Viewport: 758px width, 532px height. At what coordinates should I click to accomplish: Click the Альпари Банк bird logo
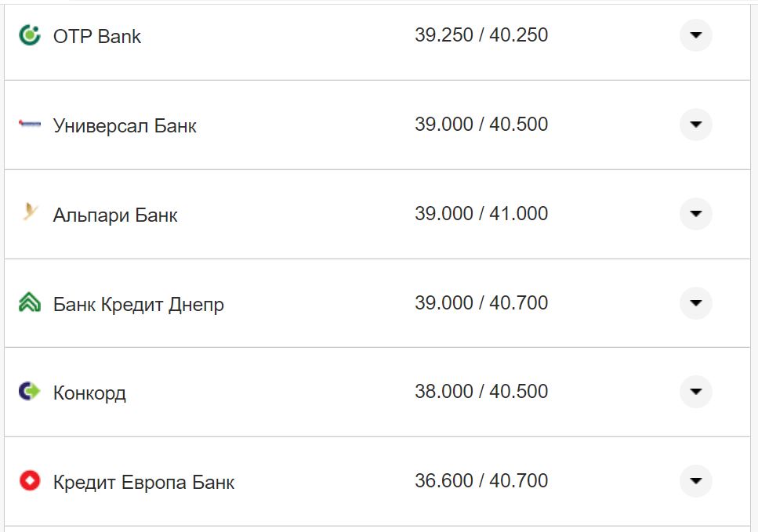point(30,212)
